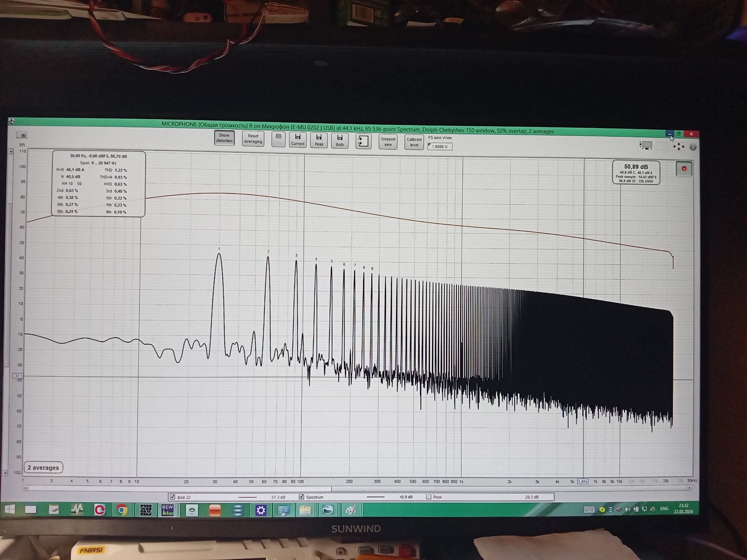Click the Stepped sine button

pos(388,142)
